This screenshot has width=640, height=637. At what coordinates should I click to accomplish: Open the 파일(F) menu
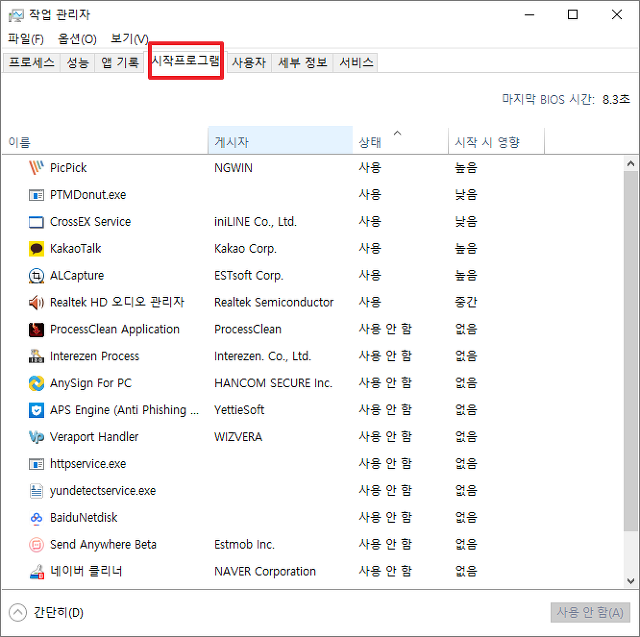[25, 39]
